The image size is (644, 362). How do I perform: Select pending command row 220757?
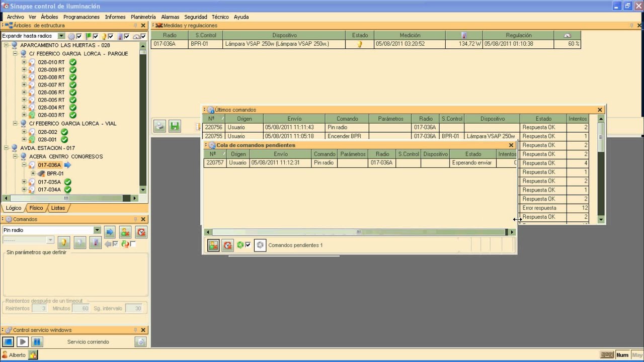pos(360,163)
